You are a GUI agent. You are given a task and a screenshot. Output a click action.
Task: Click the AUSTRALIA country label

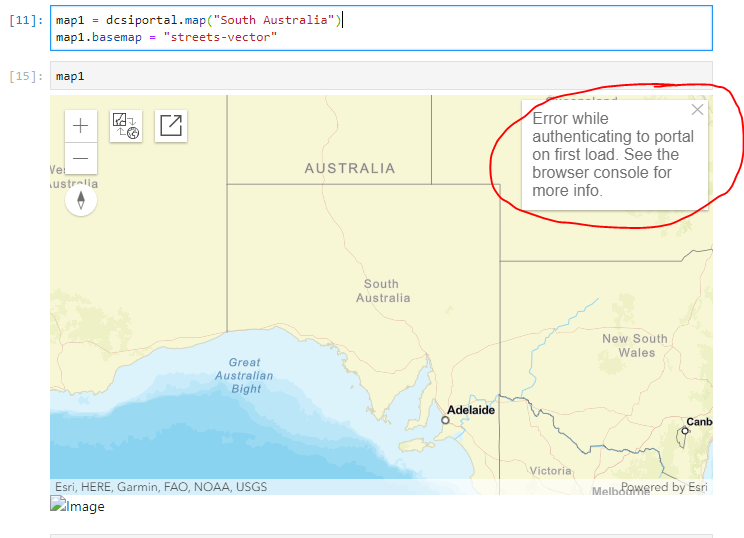[350, 168]
